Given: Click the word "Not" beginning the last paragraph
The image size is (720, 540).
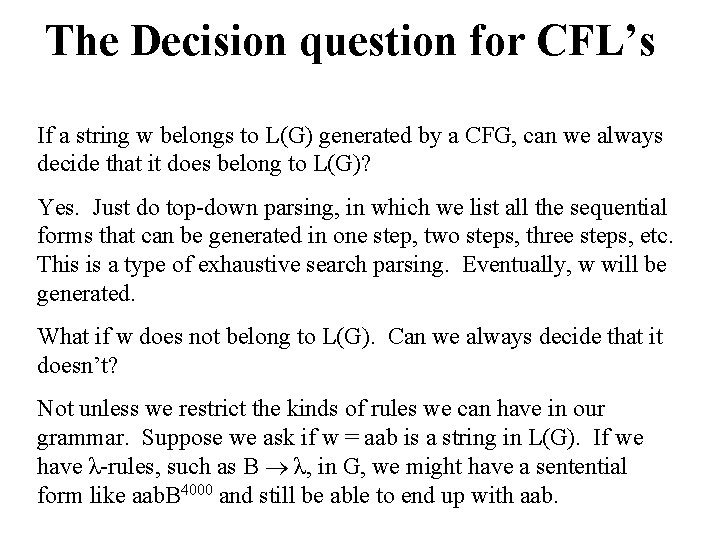Looking at the screenshot, I should click(x=55, y=409).
